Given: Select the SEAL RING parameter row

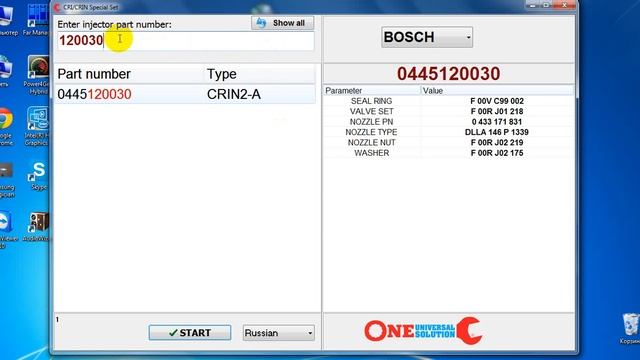Looking at the screenshot, I should pyautogui.click(x=449, y=101).
